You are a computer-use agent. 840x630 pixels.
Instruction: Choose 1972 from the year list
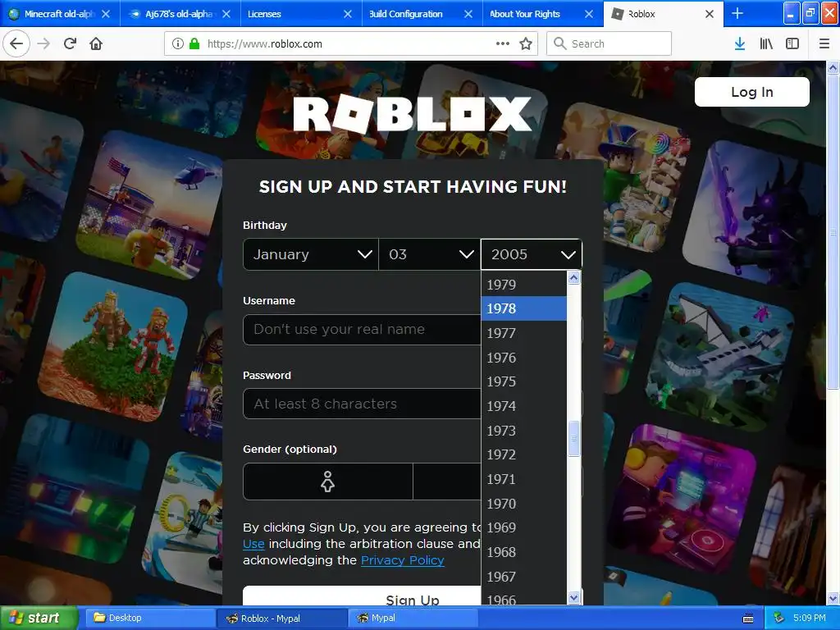tap(524, 454)
